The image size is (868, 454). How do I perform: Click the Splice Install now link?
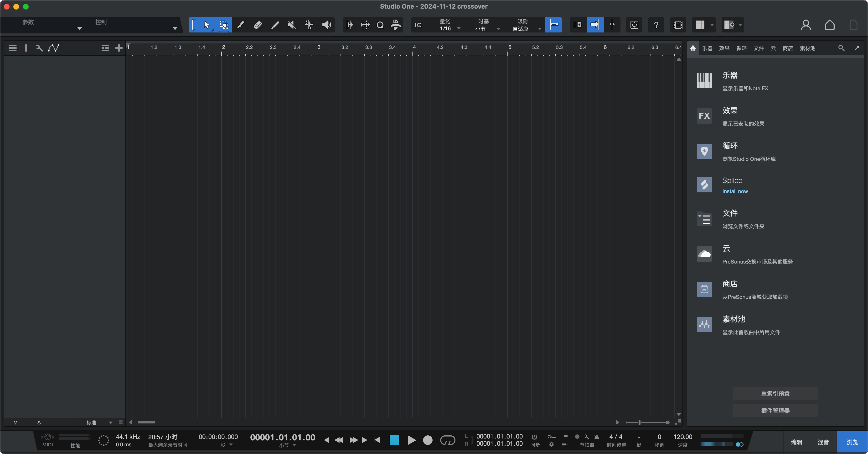click(x=735, y=191)
